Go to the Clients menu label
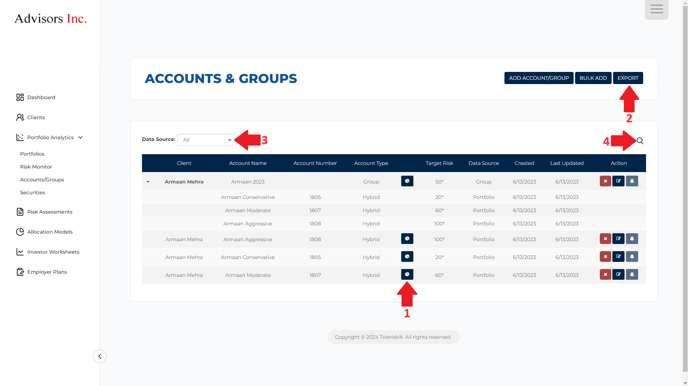Viewport: 688px width, 386px height. point(36,117)
